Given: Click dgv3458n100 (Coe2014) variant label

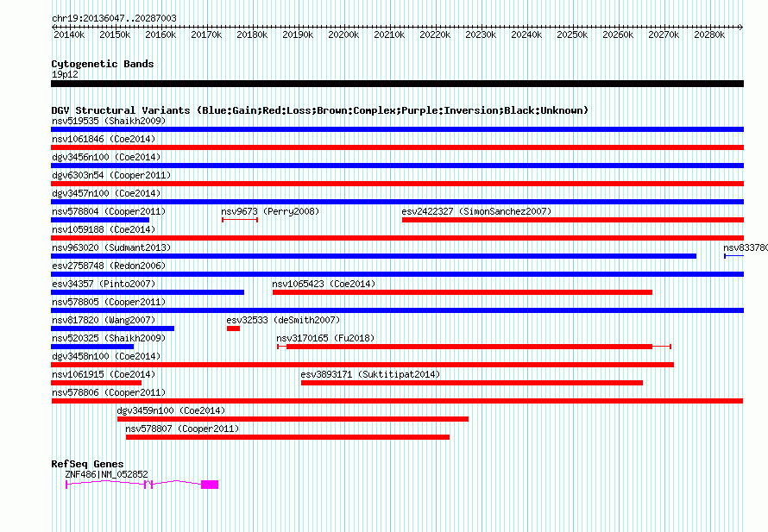Looking at the screenshot, I should click(x=106, y=356).
